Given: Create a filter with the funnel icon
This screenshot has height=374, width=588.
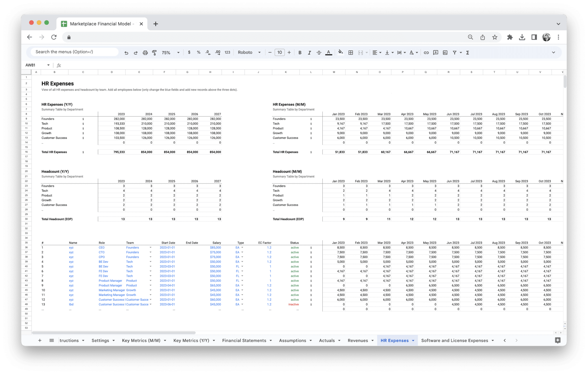Looking at the screenshot, I should [455, 53].
